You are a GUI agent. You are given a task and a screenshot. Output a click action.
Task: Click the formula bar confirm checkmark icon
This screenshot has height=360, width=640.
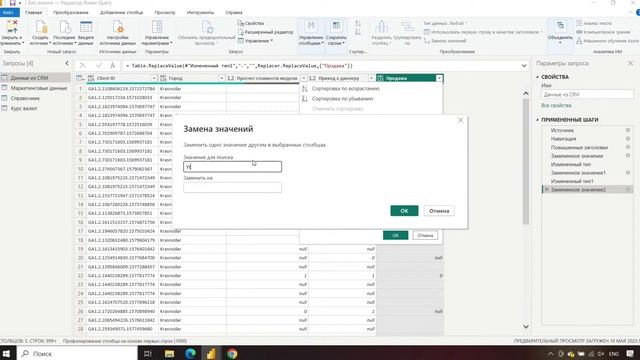tap(98, 65)
